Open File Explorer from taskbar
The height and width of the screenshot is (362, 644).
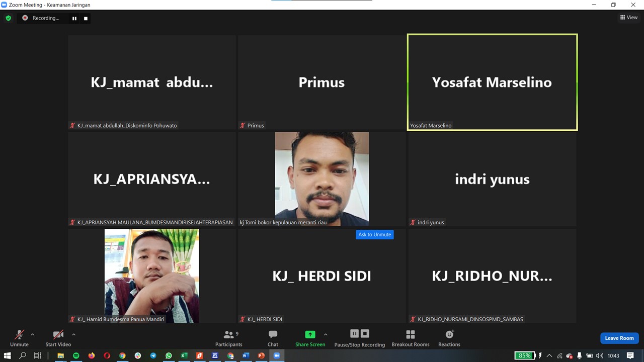click(x=60, y=355)
